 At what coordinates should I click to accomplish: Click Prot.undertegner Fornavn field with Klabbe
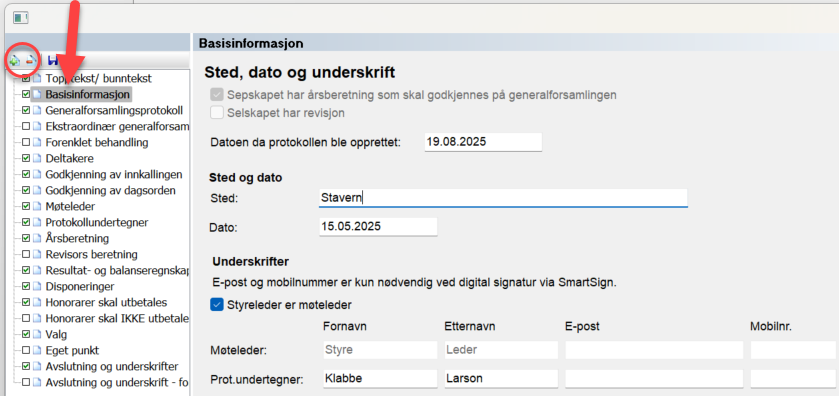pyautogui.click(x=380, y=379)
